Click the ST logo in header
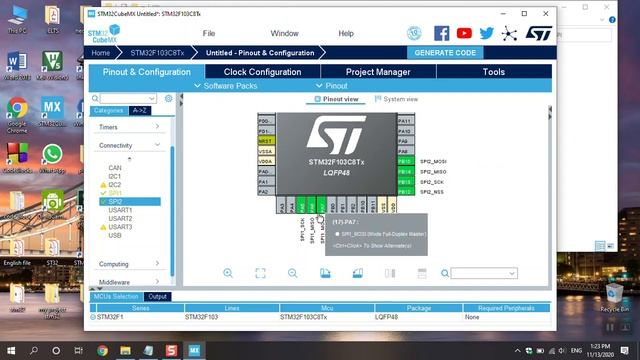This screenshot has height=360, width=640. click(539, 33)
